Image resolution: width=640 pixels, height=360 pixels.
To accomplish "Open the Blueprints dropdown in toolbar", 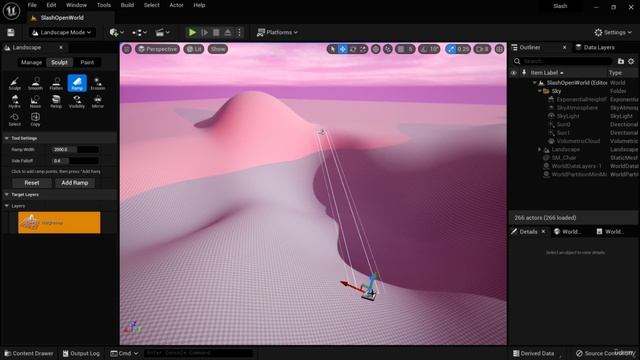I will pos(139,32).
